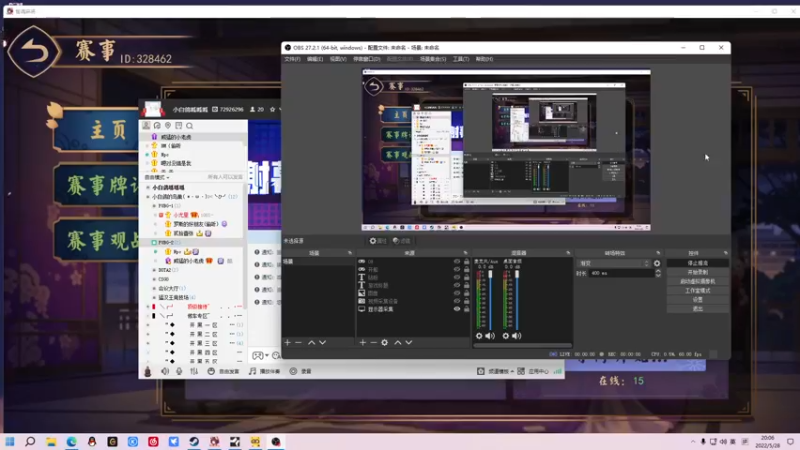800x450 pixels.
Task: Open the 停靠窗口(D) menu in OBS
Action: tap(366, 59)
